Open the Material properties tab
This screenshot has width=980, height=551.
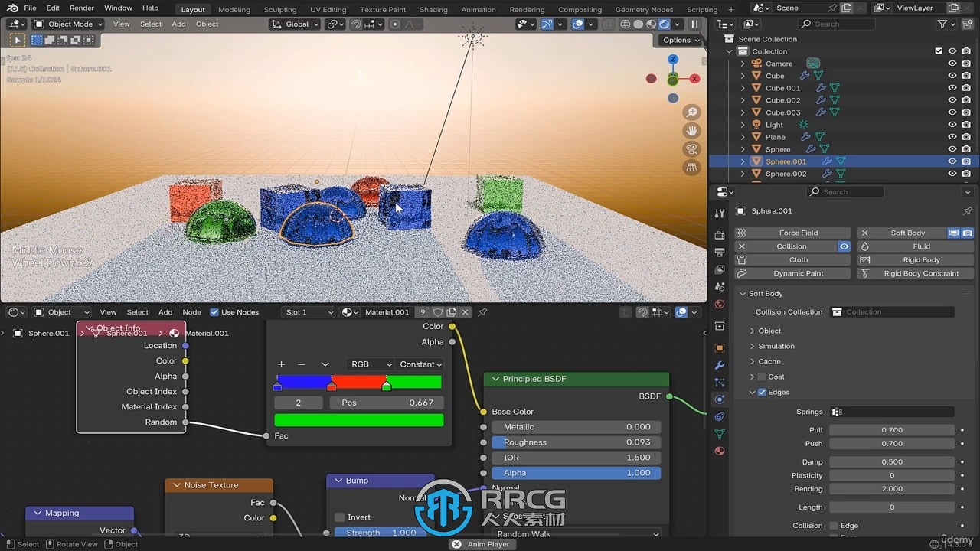point(719,451)
